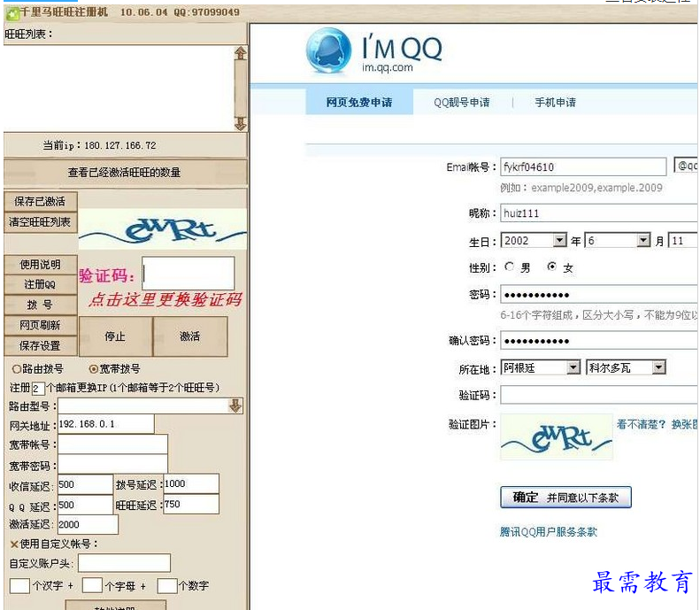The image size is (700, 610).
Task: Click the QQ penguin logo
Action: click(x=328, y=50)
